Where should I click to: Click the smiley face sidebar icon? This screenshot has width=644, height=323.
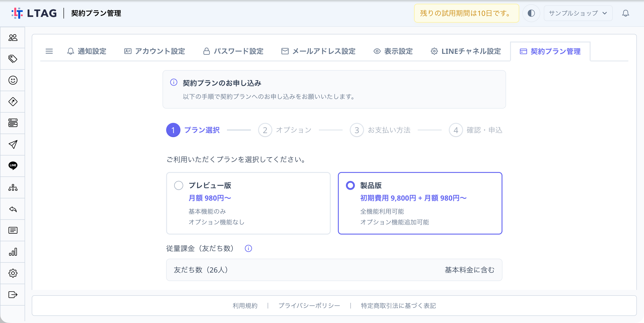coord(13,80)
